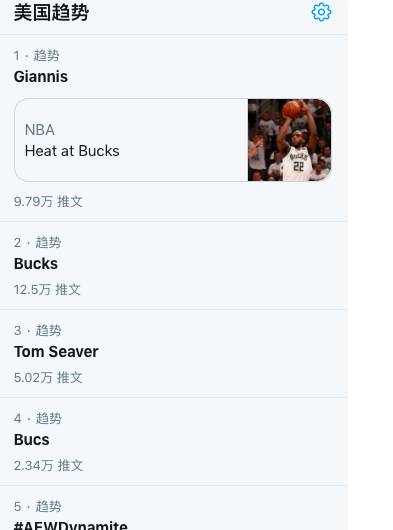
Task: Click the '2 · 趋势' rank label
Action: 38,243
